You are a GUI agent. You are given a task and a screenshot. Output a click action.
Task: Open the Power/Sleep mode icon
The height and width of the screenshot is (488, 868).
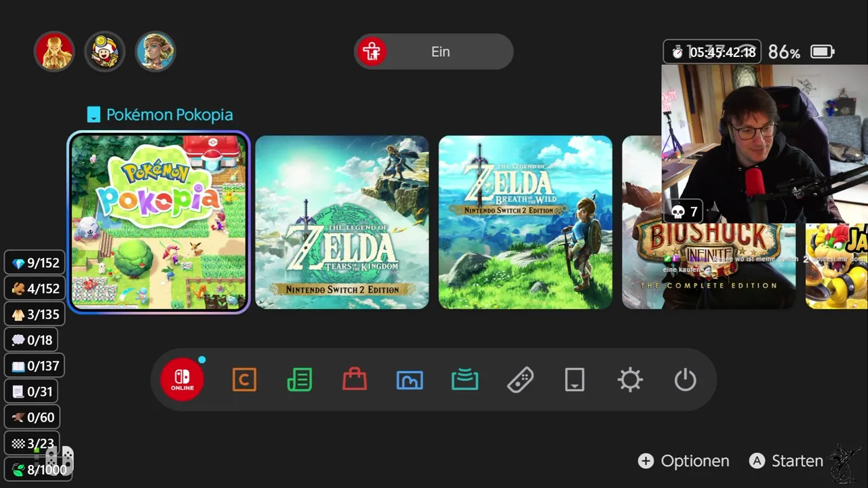click(x=685, y=380)
